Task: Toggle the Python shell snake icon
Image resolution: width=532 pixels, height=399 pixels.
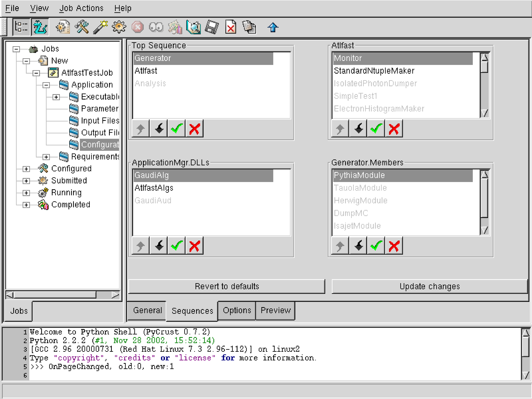Action: (40, 27)
